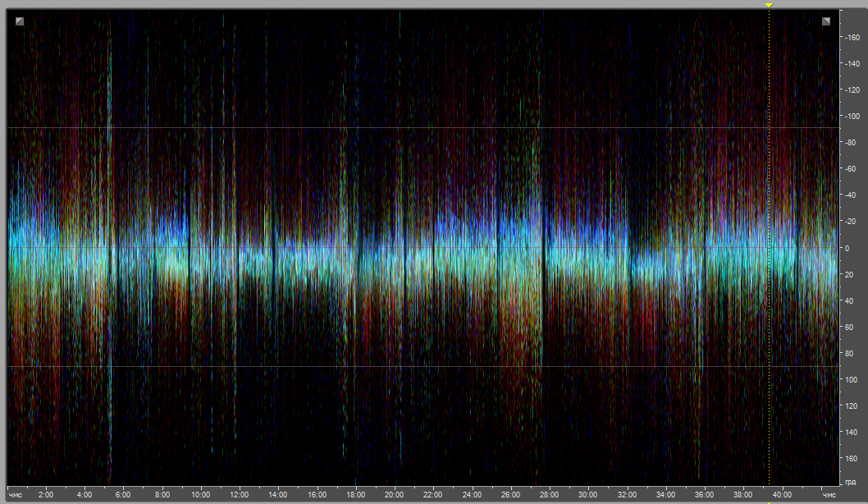The width and height of the screenshot is (868, 504).
Task: Select the 20:00 position on the timeline
Action: 395,495
